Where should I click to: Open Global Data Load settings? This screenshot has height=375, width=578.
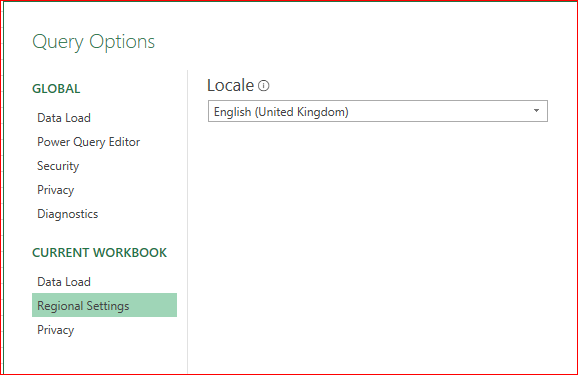point(64,118)
